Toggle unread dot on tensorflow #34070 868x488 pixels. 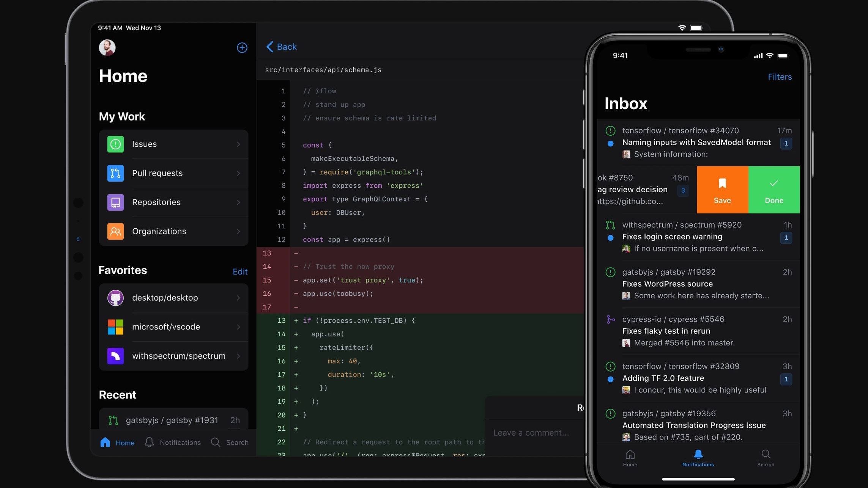click(x=610, y=144)
